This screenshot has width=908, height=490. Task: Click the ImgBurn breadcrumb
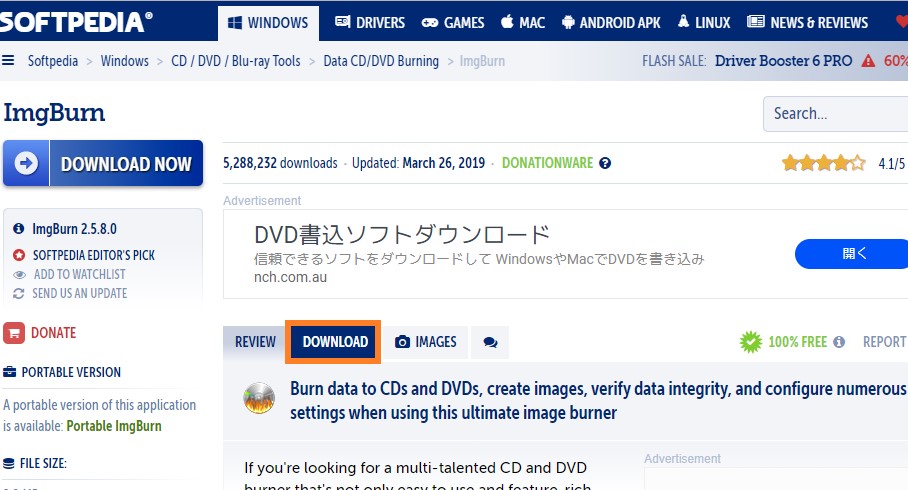tap(482, 61)
